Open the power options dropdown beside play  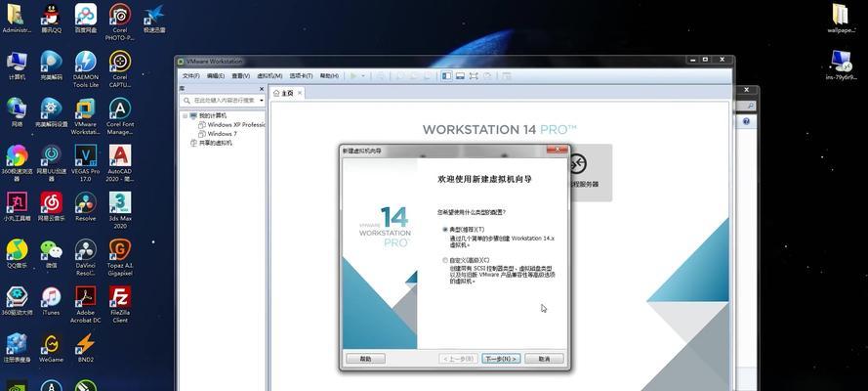tap(363, 76)
